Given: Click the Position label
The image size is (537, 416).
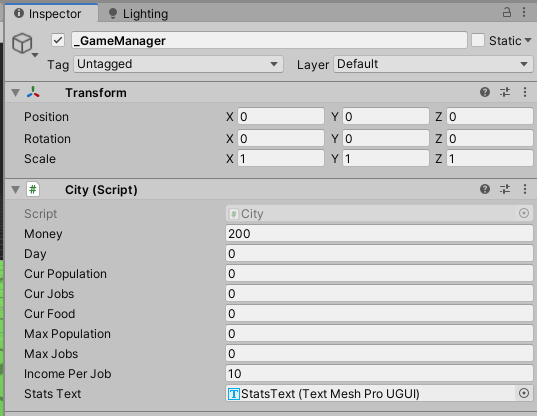Looking at the screenshot, I should point(46,117).
